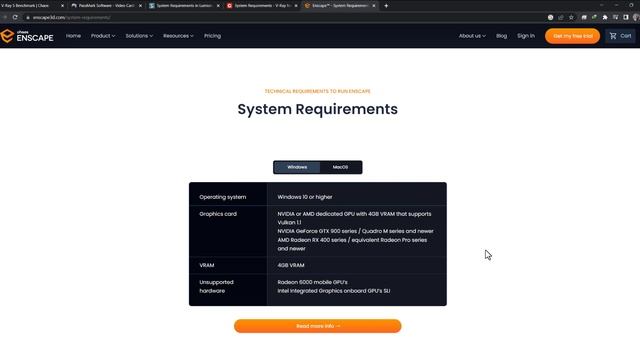
Task: Open the browser extensions puzzle icon
Action: coord(605,18)
